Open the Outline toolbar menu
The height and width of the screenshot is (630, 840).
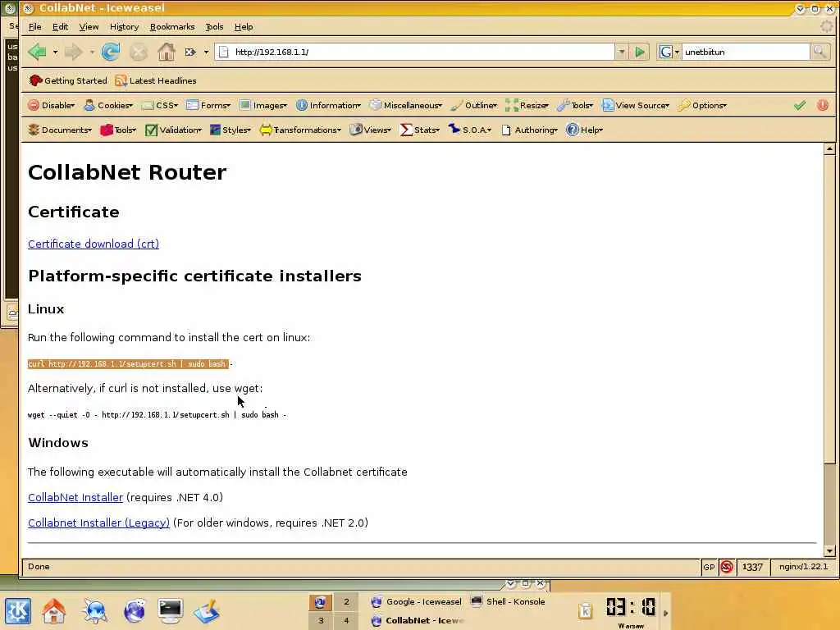click(x=474, y=106)
